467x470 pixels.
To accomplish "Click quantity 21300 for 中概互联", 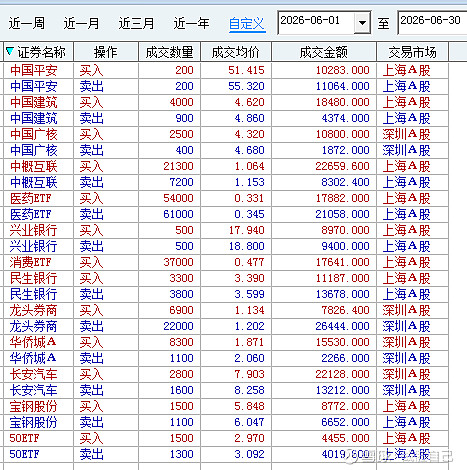I will coord(178,166).
